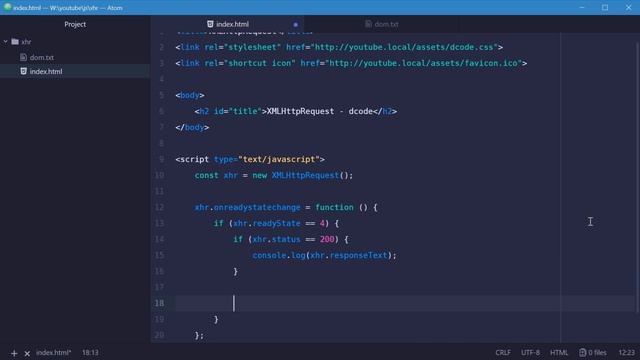Image resolution: width=640 pixels, height=360 pixels.
Task: Open dom.txt in the project tree
Action: tap(42, 58)
